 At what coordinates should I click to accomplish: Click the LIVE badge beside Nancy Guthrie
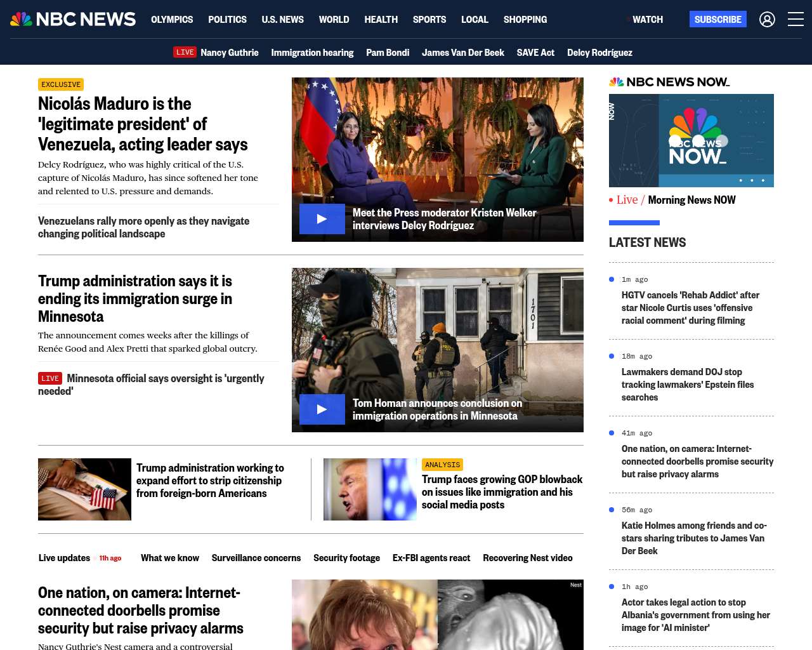pos(185,52)
